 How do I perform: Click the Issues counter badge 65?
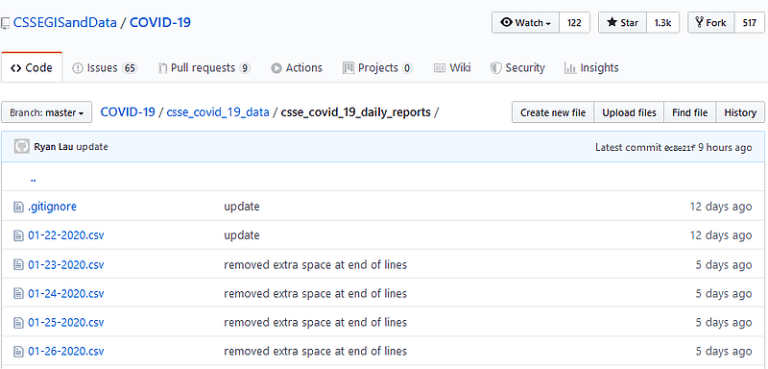click(x=130, y=68)
